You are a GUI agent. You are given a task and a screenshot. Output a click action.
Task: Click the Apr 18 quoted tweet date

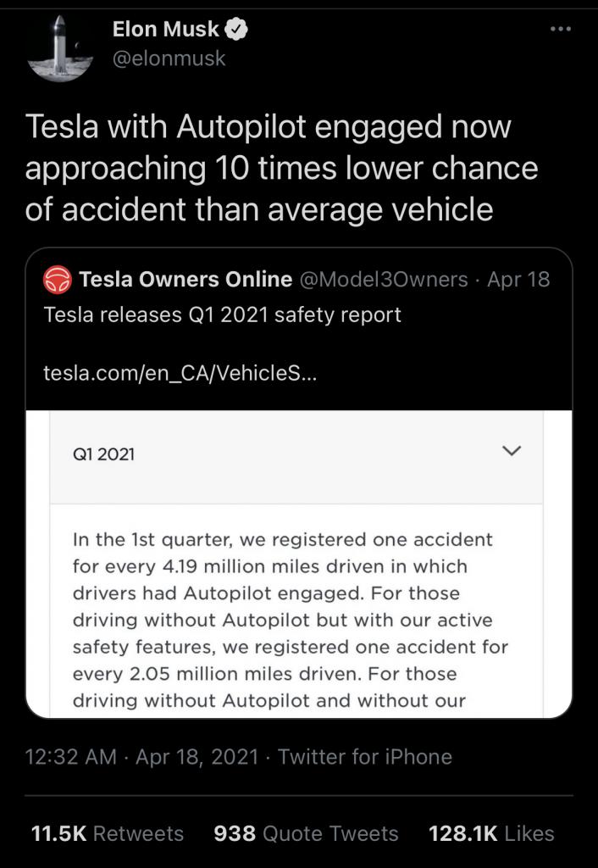tap(518, 280)
